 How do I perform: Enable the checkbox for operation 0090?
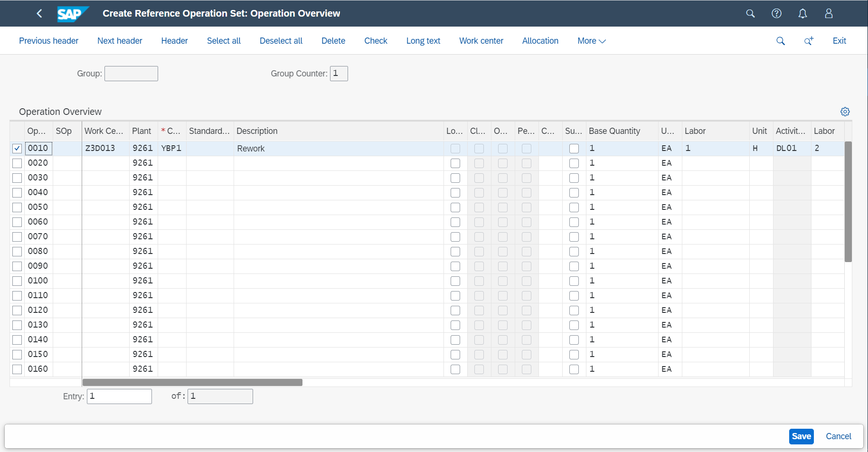17,266
